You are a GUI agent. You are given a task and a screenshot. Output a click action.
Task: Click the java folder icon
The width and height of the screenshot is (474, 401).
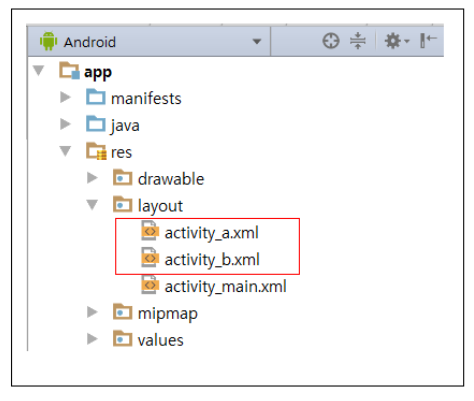coord(96,124)
